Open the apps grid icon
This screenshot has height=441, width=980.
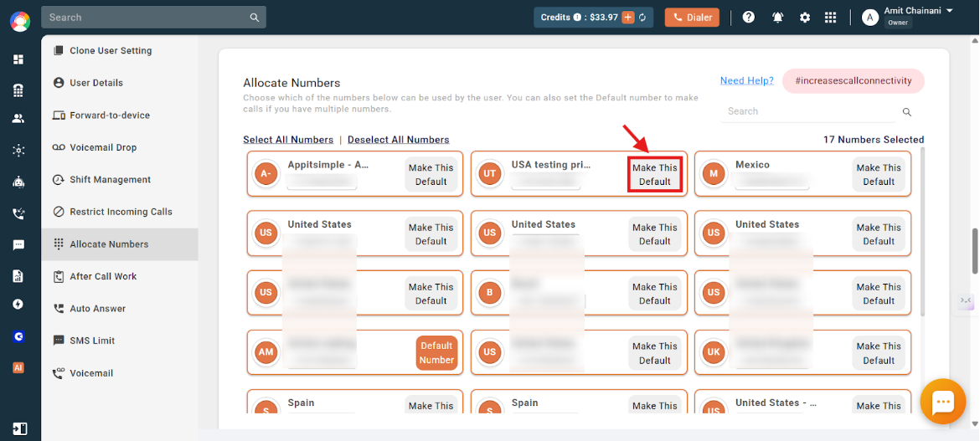(x=830, y=18)
